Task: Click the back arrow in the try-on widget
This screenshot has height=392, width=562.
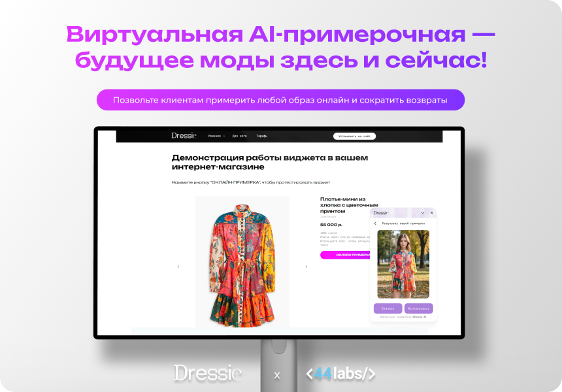Action: [x=375, y=223]
